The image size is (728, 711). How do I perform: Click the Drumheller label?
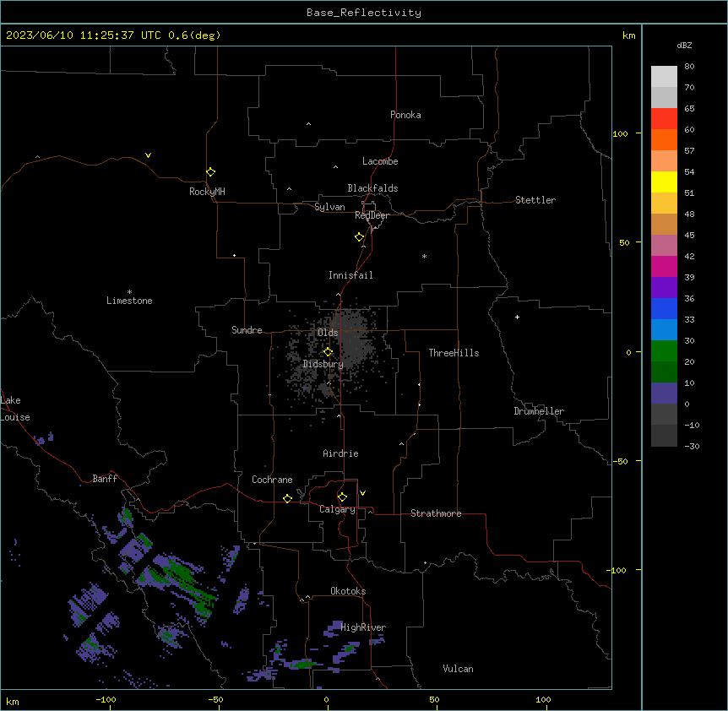click(x=539, y=411)
